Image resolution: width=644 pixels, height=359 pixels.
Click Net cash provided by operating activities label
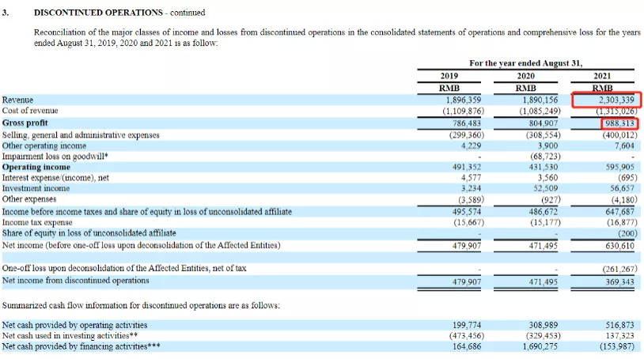coord(74,325)
